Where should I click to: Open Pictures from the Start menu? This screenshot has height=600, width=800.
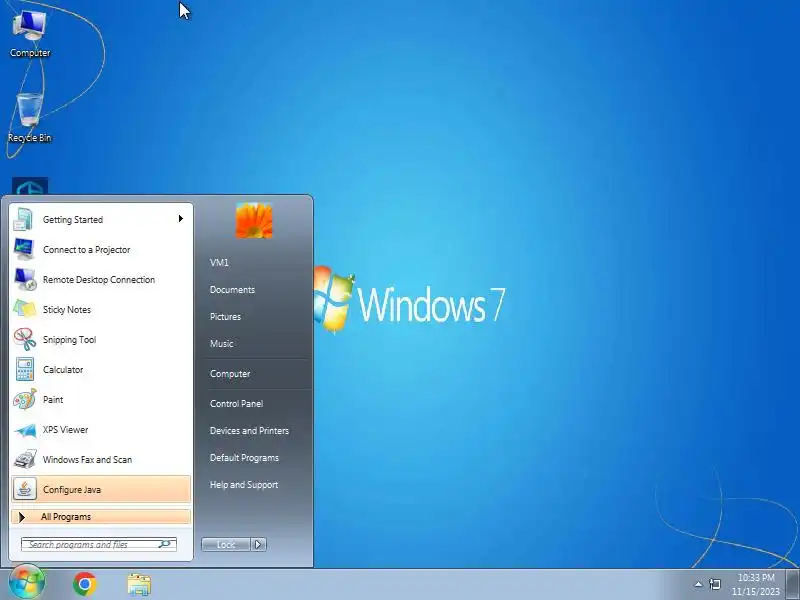(x=225, y=317)
